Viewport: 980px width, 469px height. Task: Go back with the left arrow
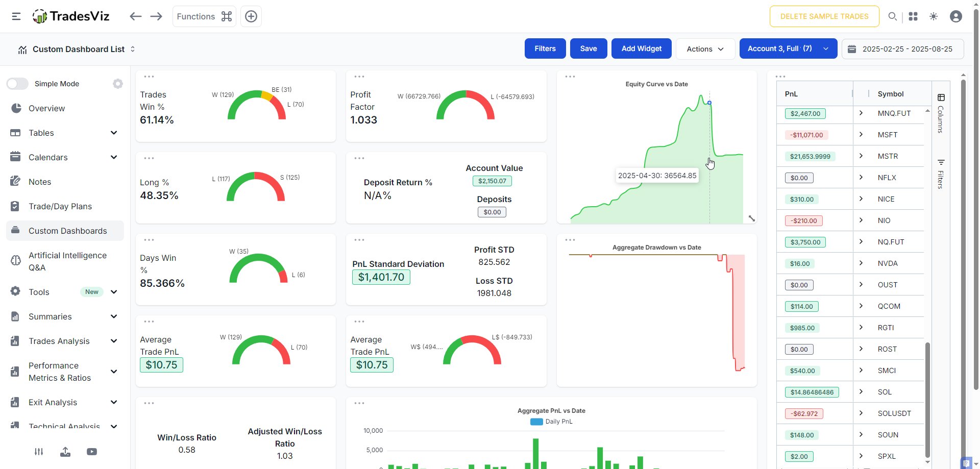click(135, 16)
